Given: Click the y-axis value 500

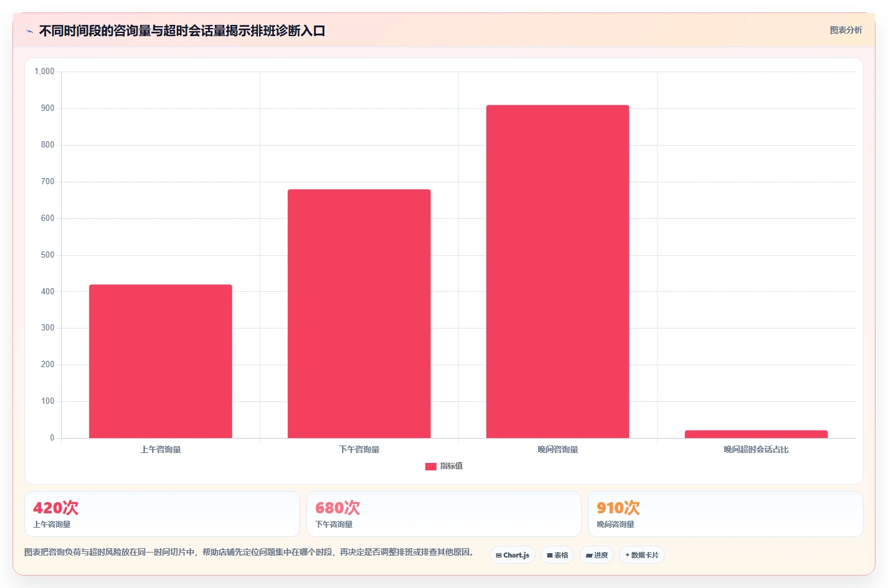Looking at the screenshot, I should pos(47,254).
